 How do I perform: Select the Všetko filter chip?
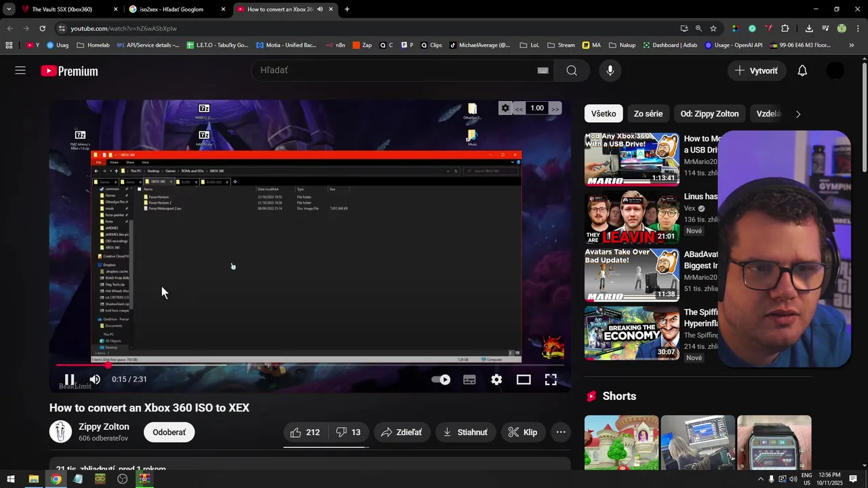[x=604, y=114]
